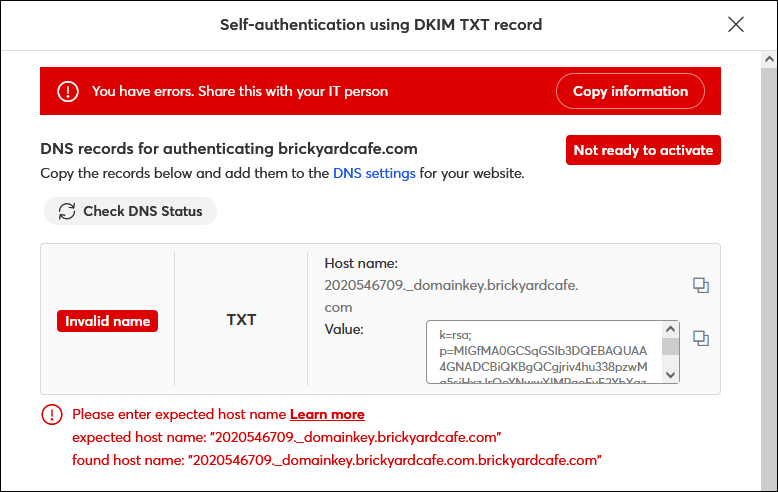This screenshot has height=492, width=778.
Task: Click the DNS records for authenticating brickyardcafe.com heading
Action: (229, 149)
